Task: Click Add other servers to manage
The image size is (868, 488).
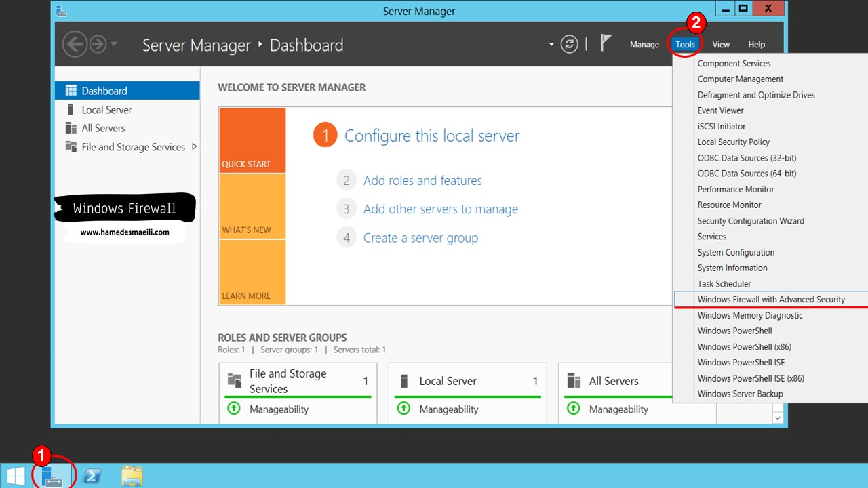Action: [441, 209]
